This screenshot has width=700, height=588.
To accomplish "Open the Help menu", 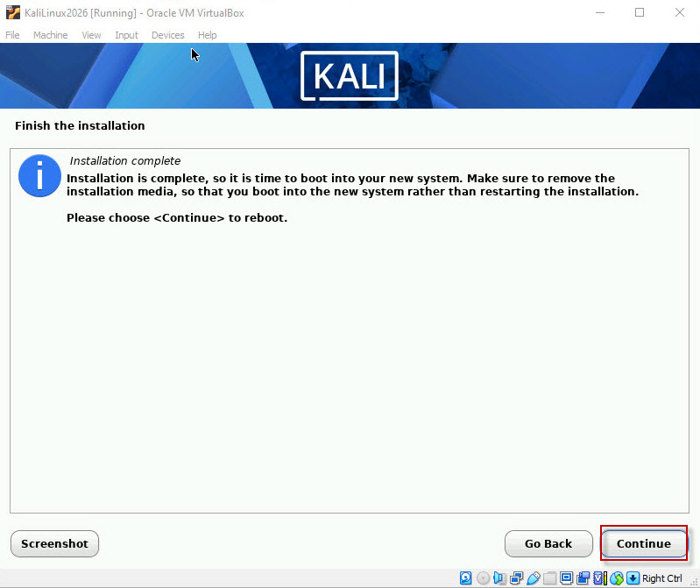I will (x=207, y=35).
